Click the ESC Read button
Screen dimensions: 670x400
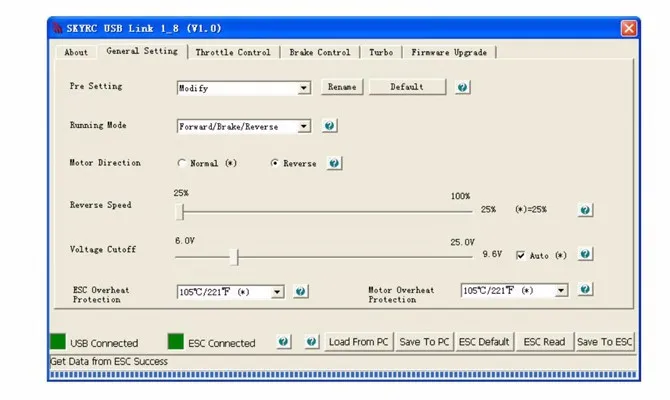tap(544, 342)
